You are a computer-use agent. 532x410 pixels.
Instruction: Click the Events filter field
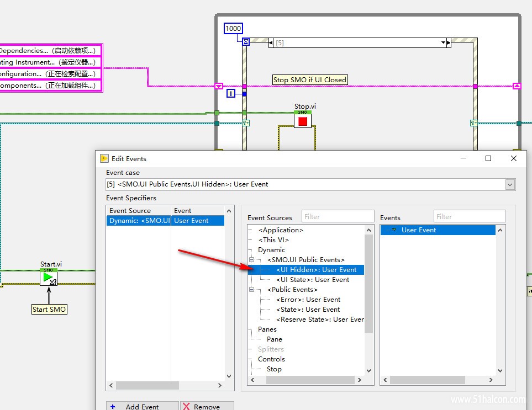(470, 216)
